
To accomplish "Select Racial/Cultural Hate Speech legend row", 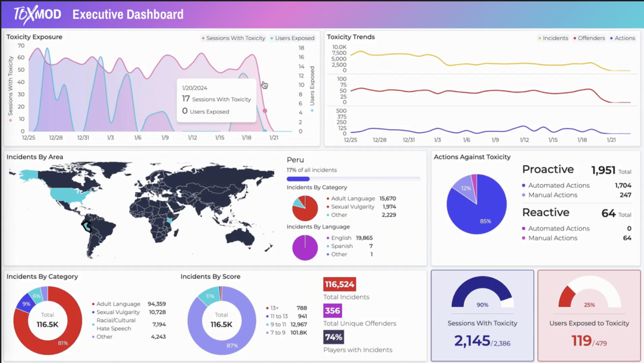I will 129,324.
